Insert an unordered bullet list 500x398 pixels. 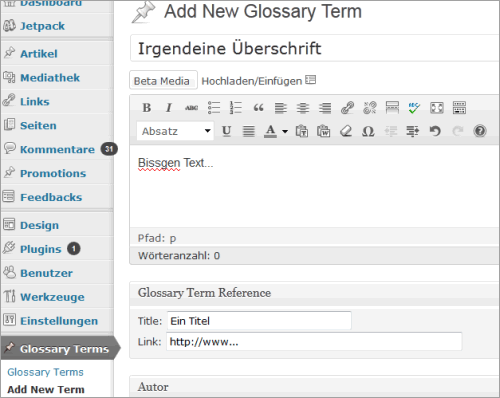pyautogui.click(x=214, y=108)
